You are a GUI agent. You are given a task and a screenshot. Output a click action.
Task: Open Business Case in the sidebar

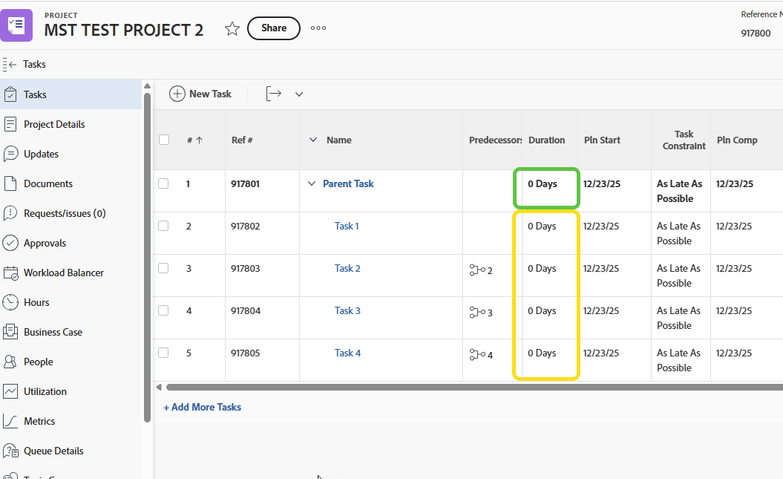(x=53, y=332)
